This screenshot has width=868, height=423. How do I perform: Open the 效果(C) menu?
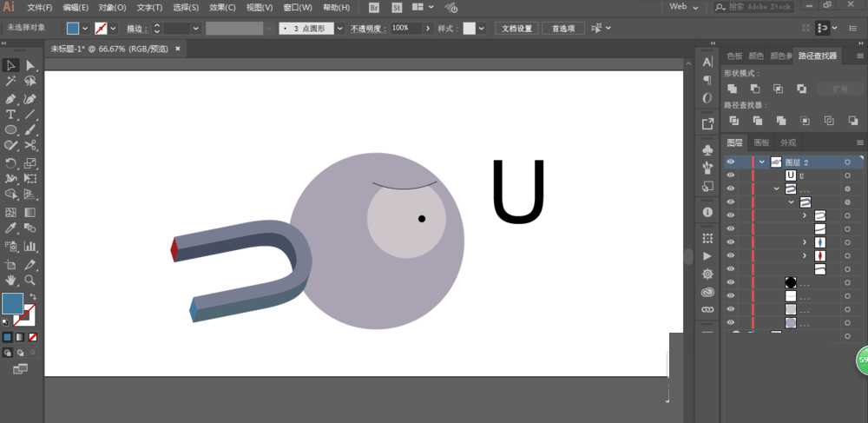(x=222, y=7)
